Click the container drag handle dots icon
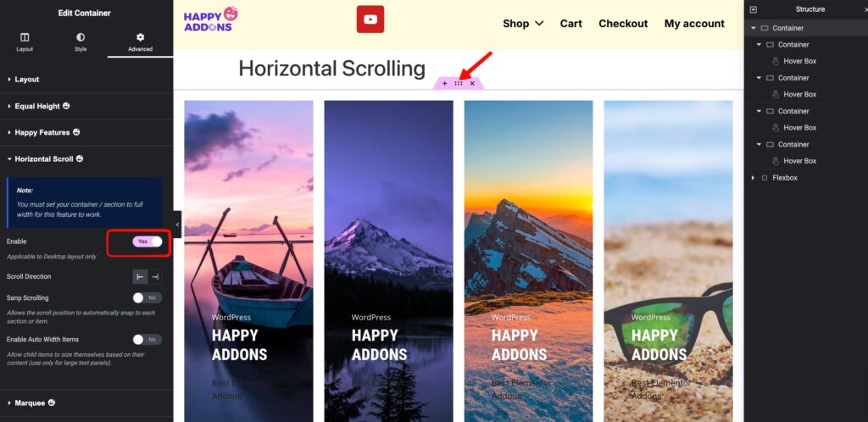 (x=459, y=84)
